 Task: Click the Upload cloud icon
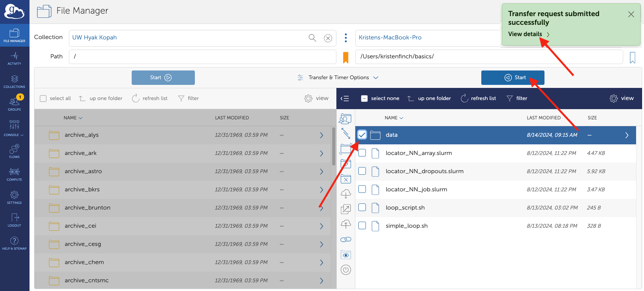click(x=346, y=224)
